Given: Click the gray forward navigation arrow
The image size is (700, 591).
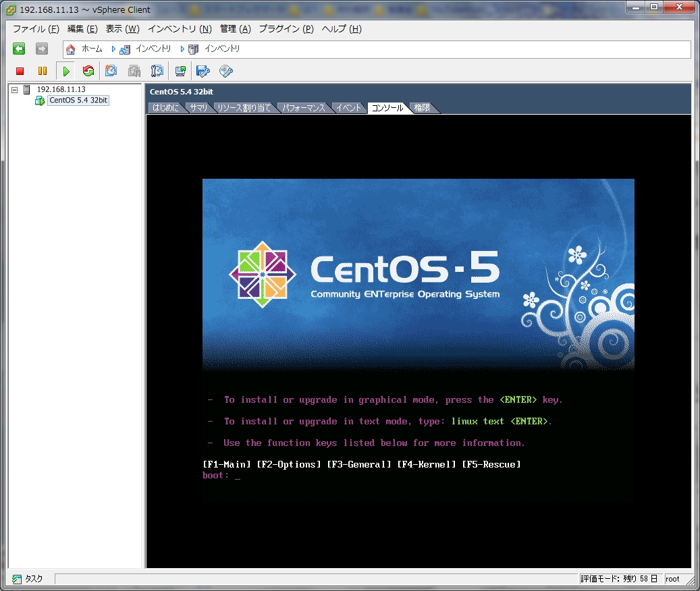Looking at the screenshot, I should coord(42,49).
